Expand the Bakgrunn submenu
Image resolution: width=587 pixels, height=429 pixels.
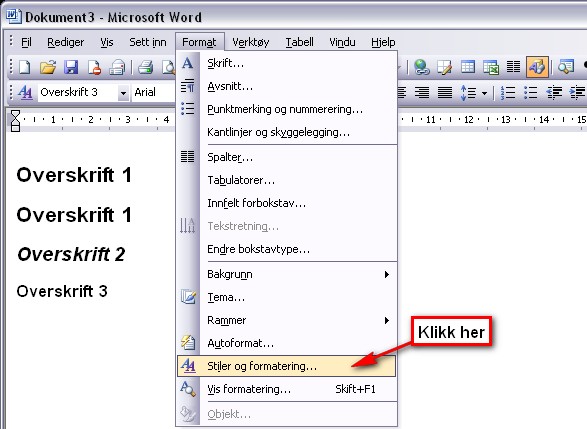286,274
